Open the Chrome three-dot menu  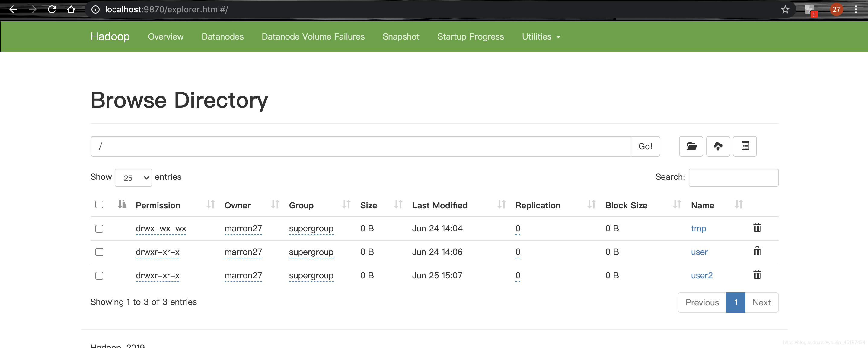[856, 9]
